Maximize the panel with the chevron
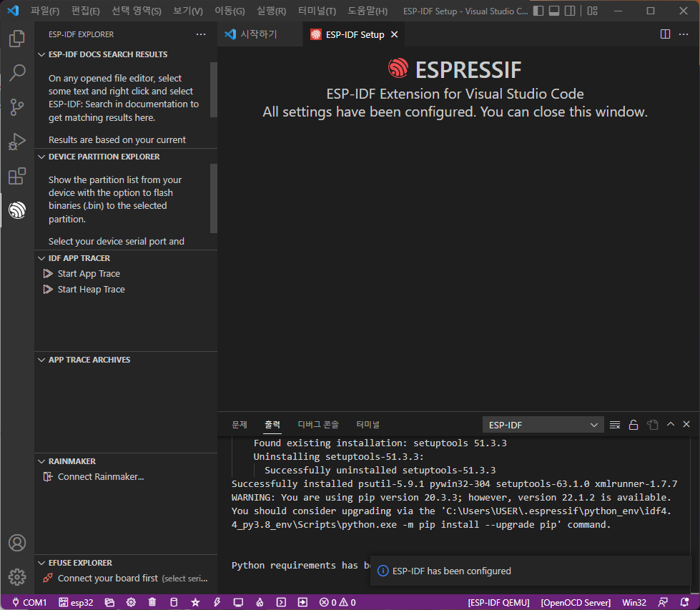Viewport: 700px width, 610px height. [671, 424]
